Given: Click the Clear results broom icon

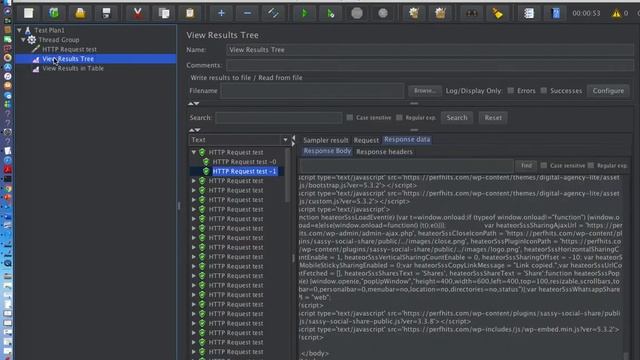Looking at the screenshot, I should (414, 13).
